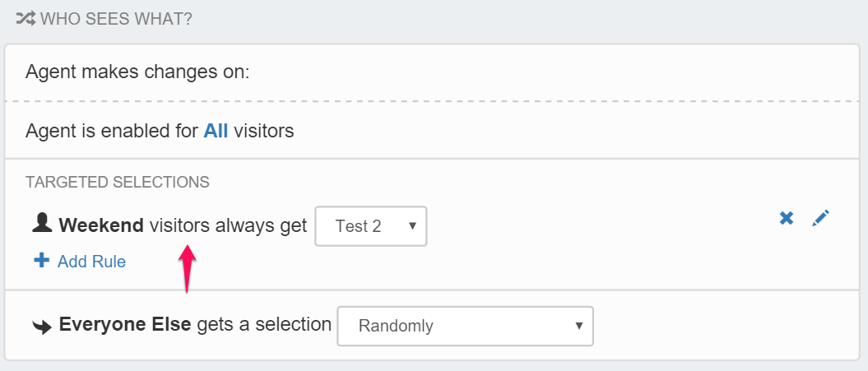Click the arrow icon before Everyone Else
The image size is (868, 371).
point(41,326)
